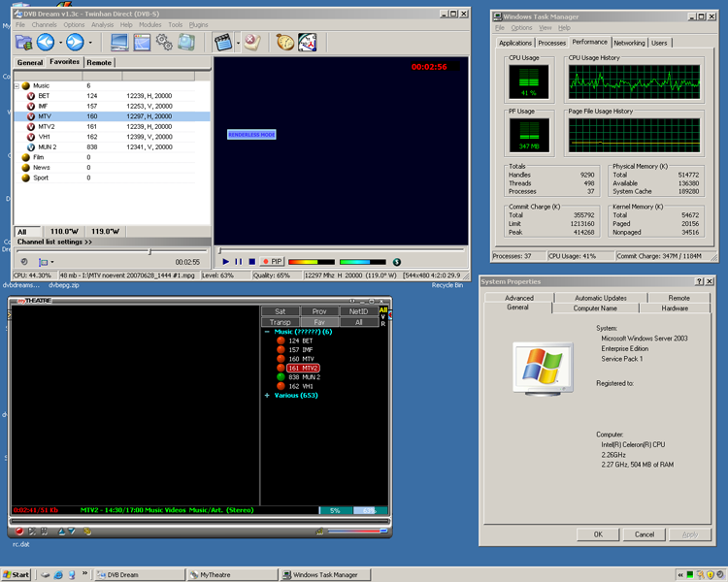Collapse the Music group in favorites tree

17,86
